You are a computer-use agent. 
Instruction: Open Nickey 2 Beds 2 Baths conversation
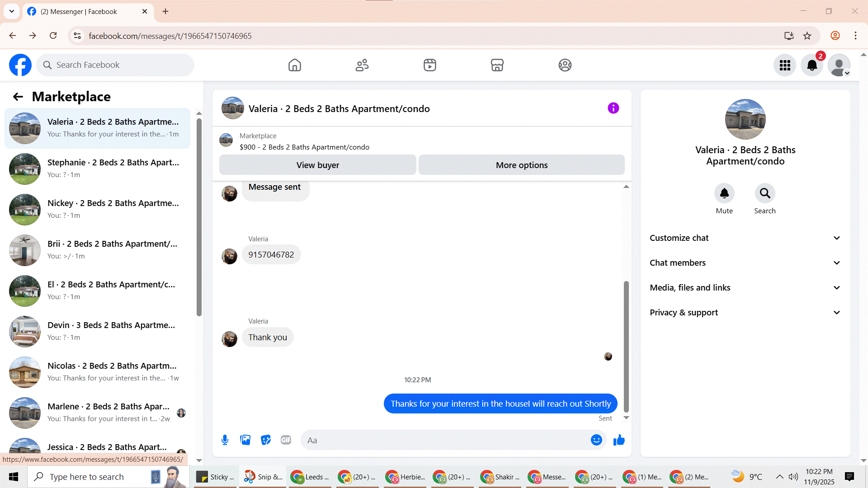click(x=97, y=210)
